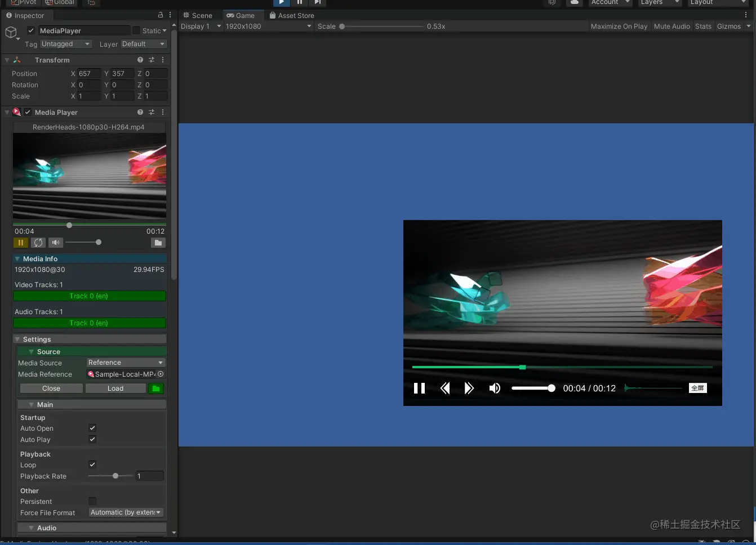Mute audio icon in Inspector preview
The height and width of the screenshot is (545, 756).
tap(55, 243)
